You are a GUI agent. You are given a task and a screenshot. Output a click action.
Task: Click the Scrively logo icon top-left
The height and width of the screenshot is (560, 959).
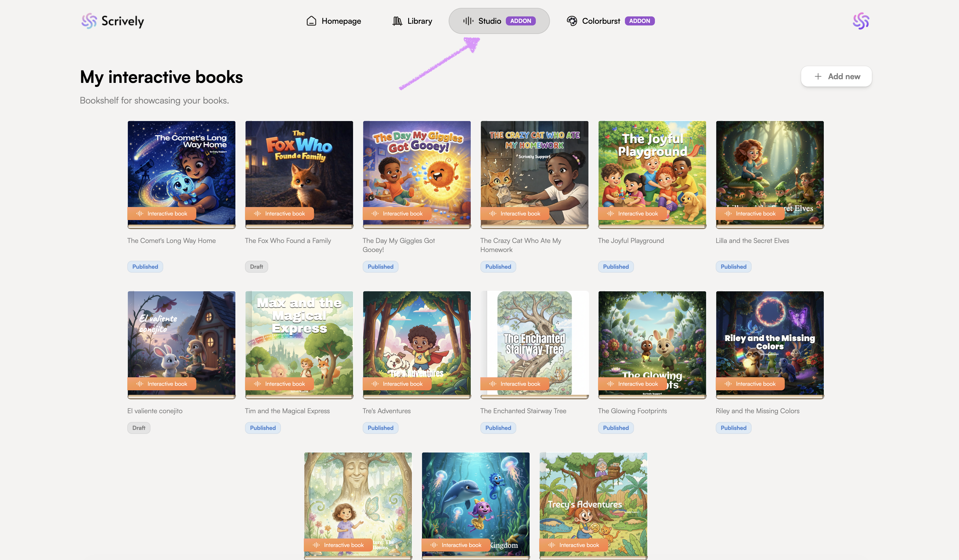(x=89, y=21)
